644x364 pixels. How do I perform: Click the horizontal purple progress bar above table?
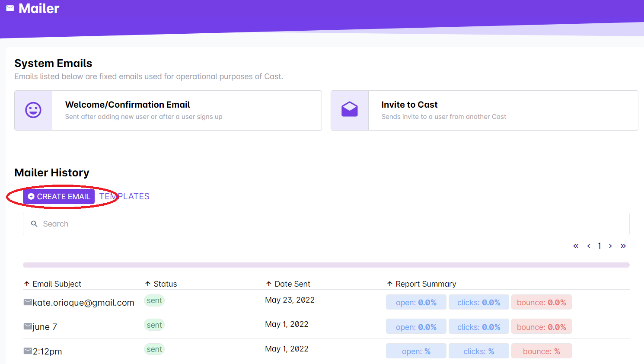coord(326,265)
